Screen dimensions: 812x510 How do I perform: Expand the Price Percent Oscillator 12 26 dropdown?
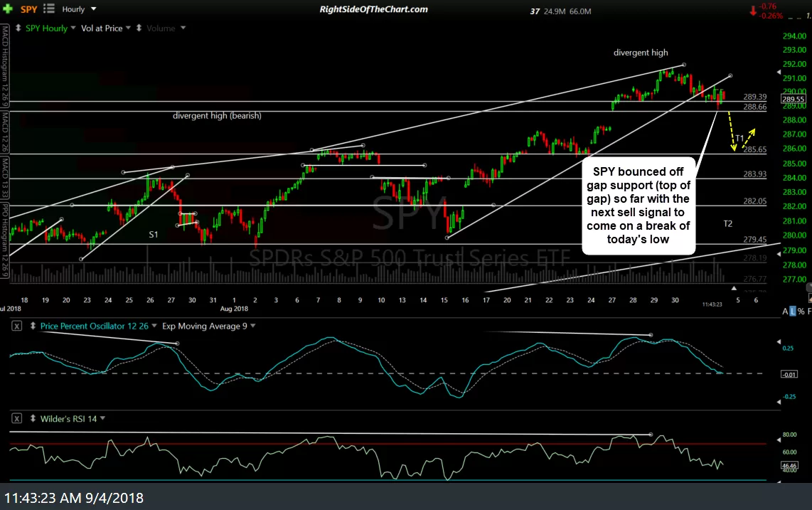pos(154,326)
